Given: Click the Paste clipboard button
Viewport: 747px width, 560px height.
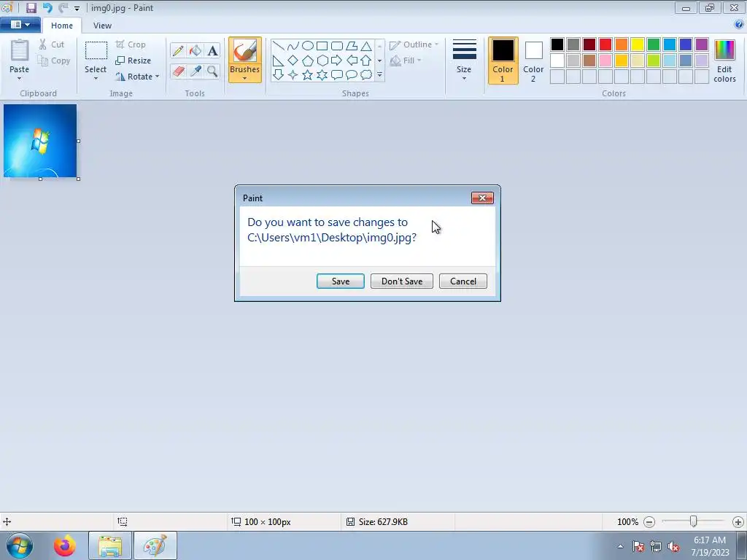Looking at the screenshot, I should click(x=20, y=51).
